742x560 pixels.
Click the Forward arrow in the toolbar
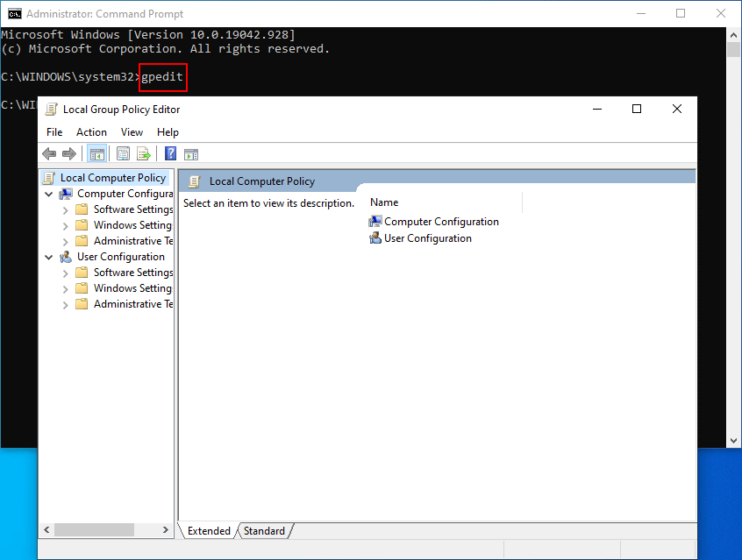click(68, 154)
